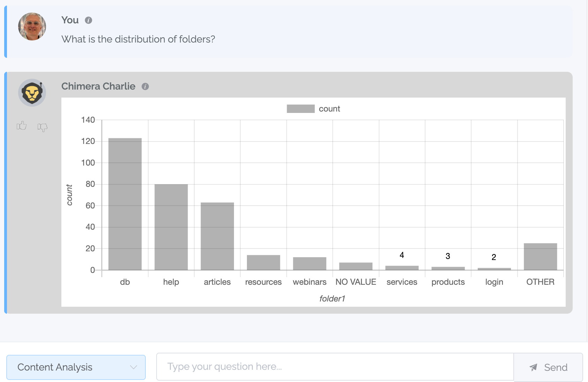Image resolution: width=588 pixels, height=382 pixels.
Task: Click the Chimera Charlie lion avatar
Action: 32,93
